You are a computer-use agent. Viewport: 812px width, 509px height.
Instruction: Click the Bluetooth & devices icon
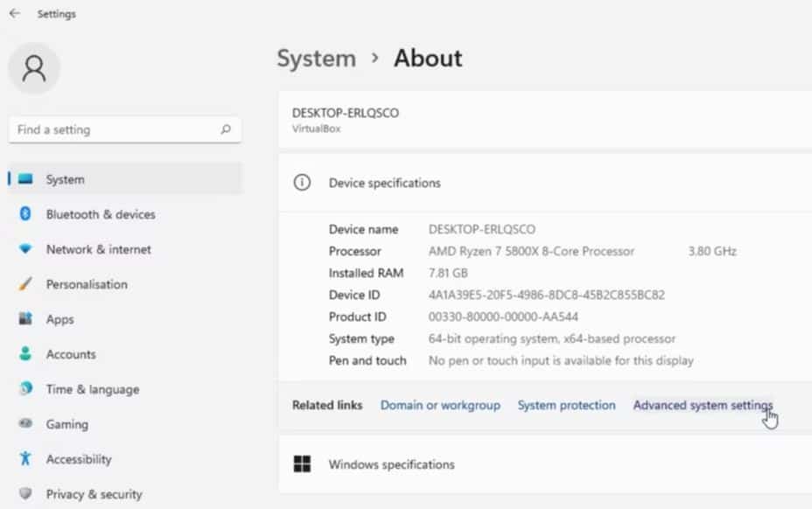point(25,214)
